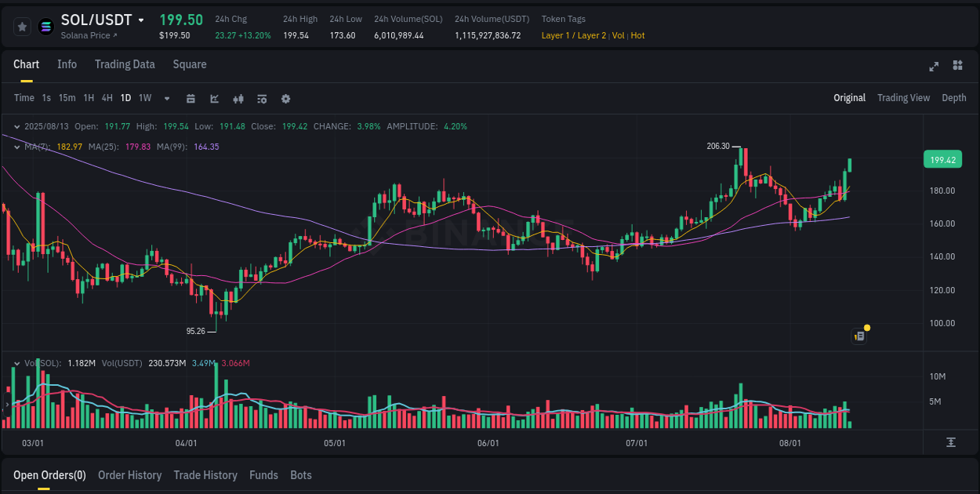Screen dimensions: 980x494
Task: Open technical indicators via the candles icon
Action: [x=238, y=99]
